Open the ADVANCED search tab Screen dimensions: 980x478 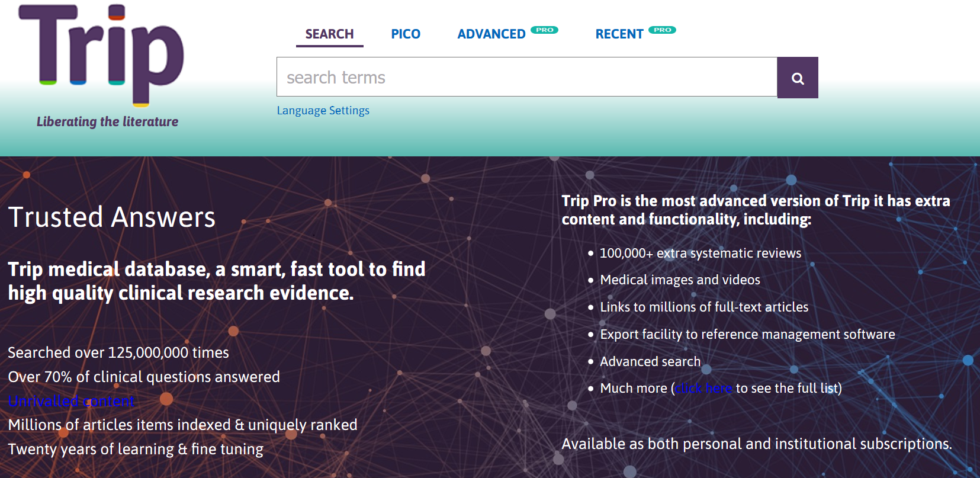491,34
